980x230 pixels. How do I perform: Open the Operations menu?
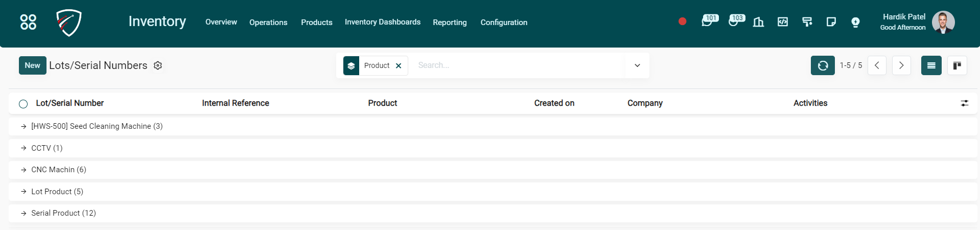point(268,22)
